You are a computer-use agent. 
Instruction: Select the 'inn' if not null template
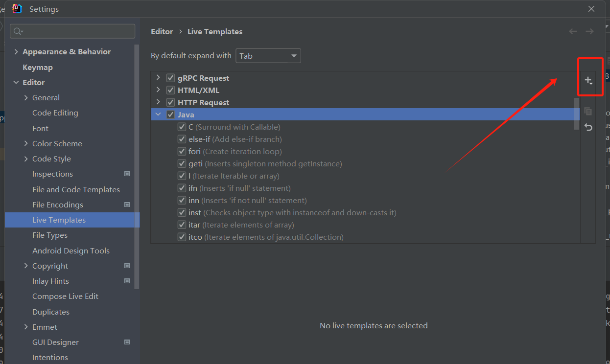point(248,200)
